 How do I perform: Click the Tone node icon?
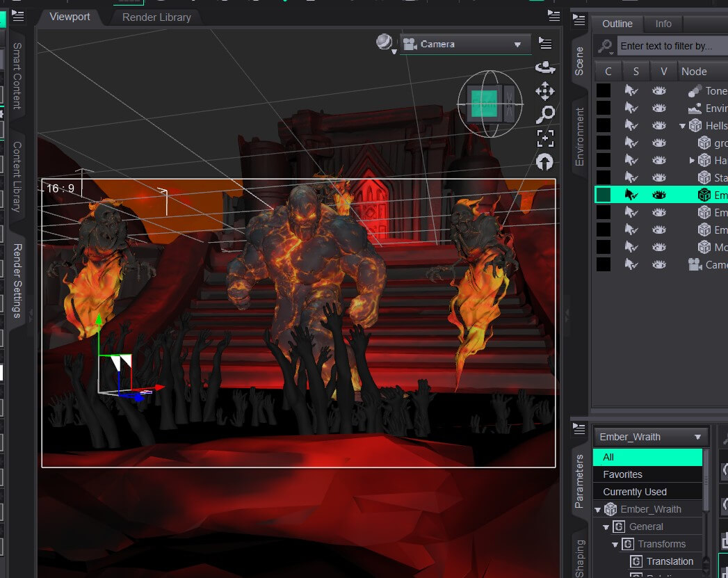(x=695, y=90)
